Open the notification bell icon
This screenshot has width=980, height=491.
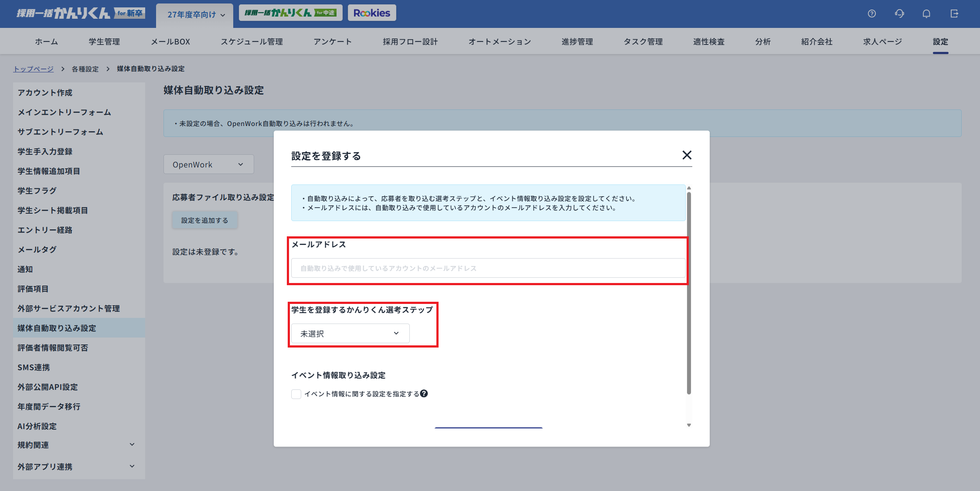926,14
